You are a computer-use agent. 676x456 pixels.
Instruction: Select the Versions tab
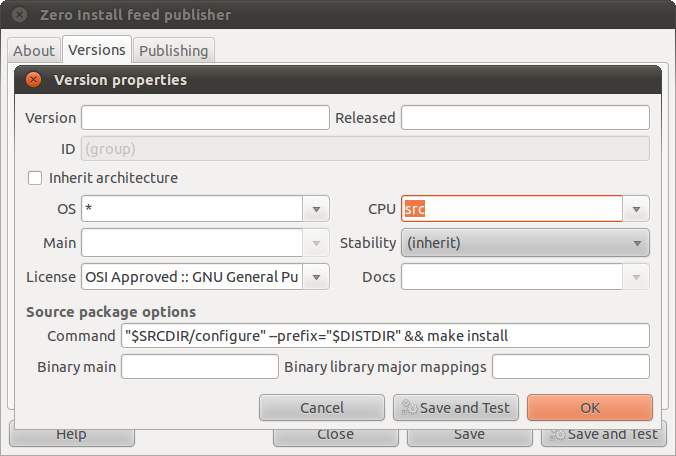97,50
